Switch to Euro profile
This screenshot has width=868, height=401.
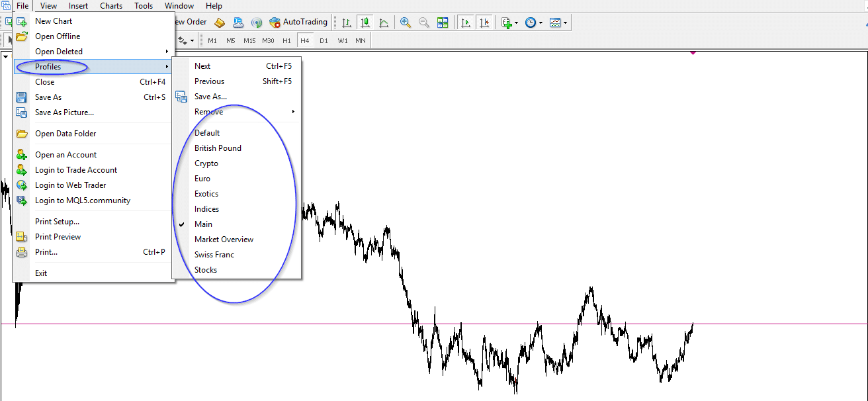pyautogui.click(x=236, y=179)
